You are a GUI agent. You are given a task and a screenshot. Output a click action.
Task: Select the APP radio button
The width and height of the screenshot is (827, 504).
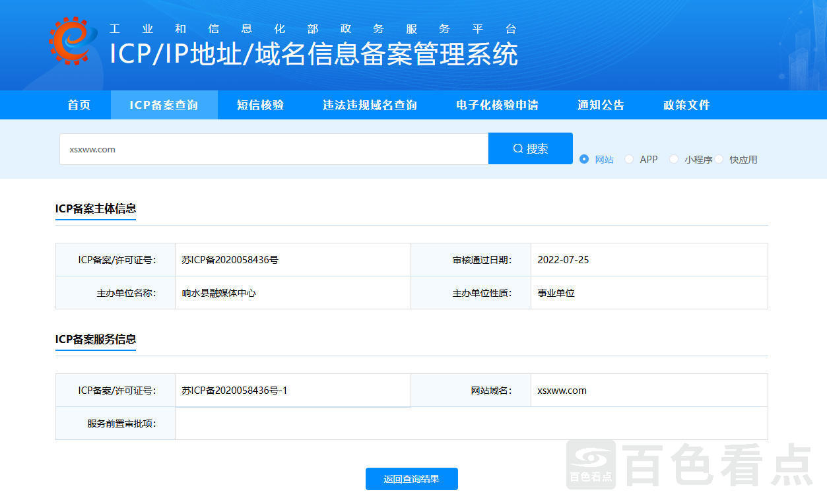click(x=628, y=159)
